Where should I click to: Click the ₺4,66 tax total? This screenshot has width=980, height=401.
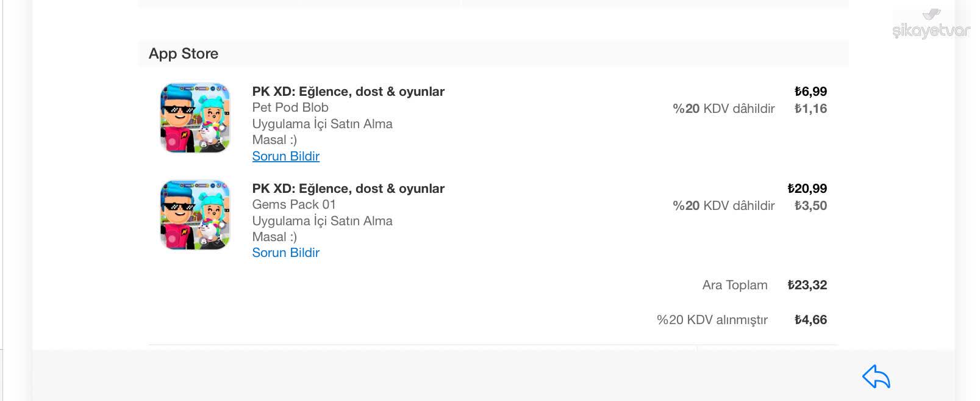pyautogui.click(x=810, y=320)
